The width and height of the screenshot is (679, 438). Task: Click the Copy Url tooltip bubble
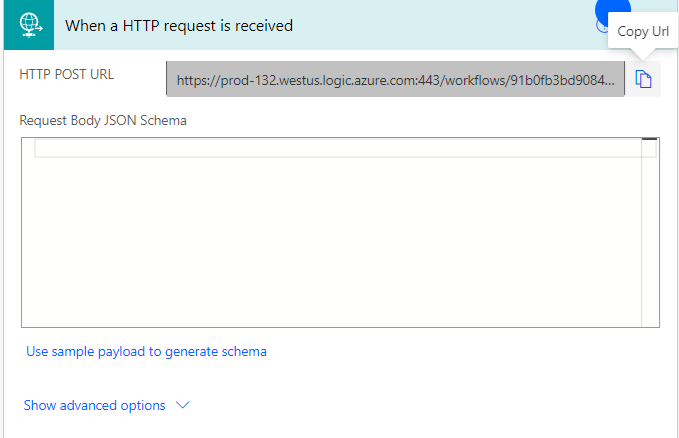pyautogui.click(x=643, y=31)
